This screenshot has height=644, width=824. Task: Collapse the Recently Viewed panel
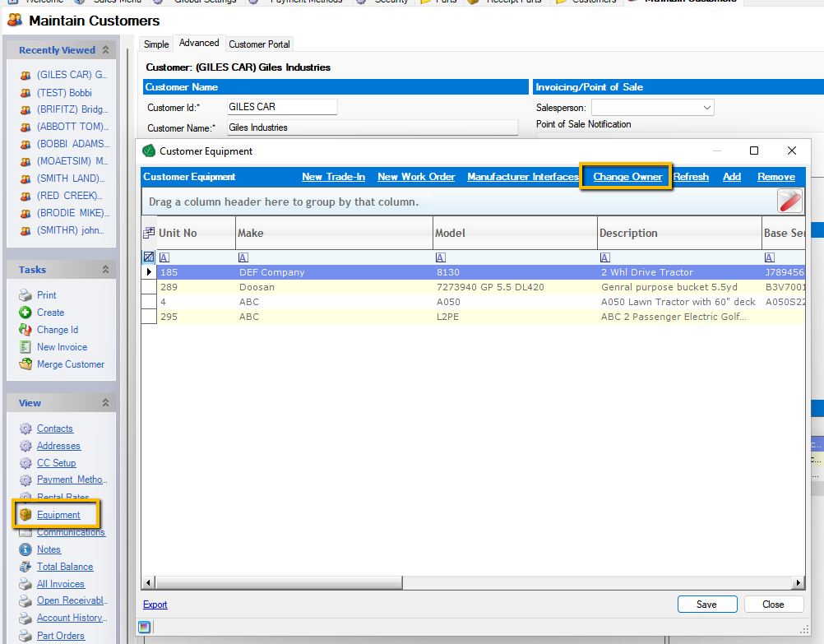pos(105,50)
